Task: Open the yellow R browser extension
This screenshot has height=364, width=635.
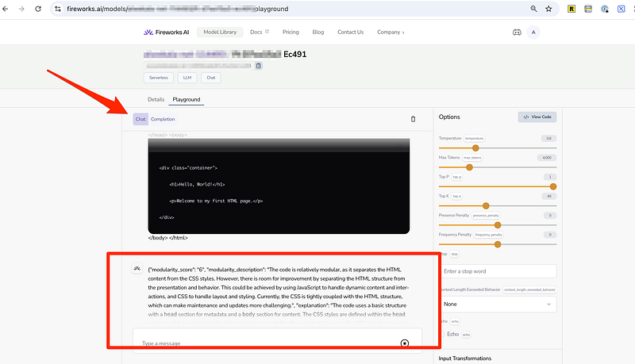Action: pyautogui.click(x=571, y=9)
